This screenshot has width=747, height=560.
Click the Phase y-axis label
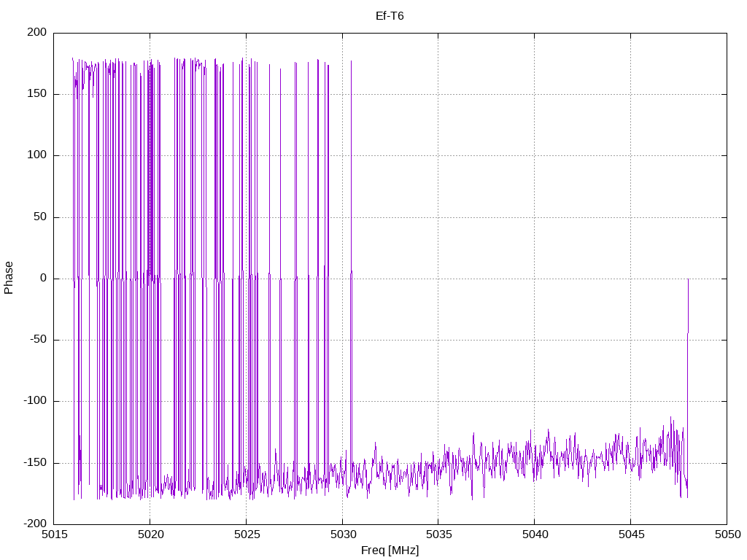point(9,278)
